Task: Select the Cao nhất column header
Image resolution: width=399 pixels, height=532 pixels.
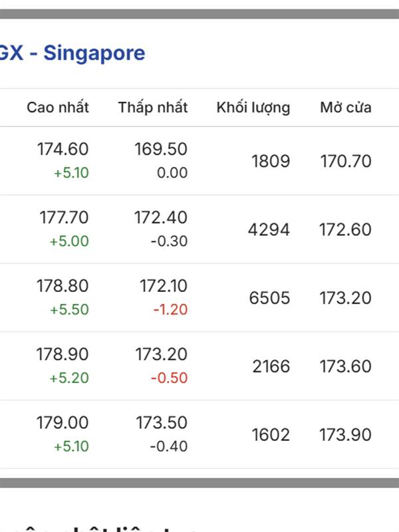Action: [58, 107]
